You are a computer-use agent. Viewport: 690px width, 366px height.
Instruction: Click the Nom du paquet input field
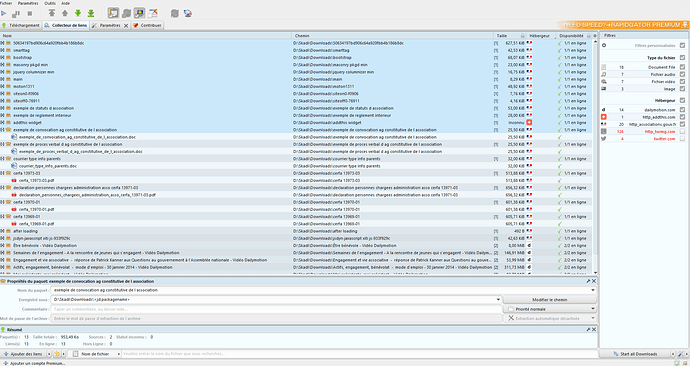[323, 290]
